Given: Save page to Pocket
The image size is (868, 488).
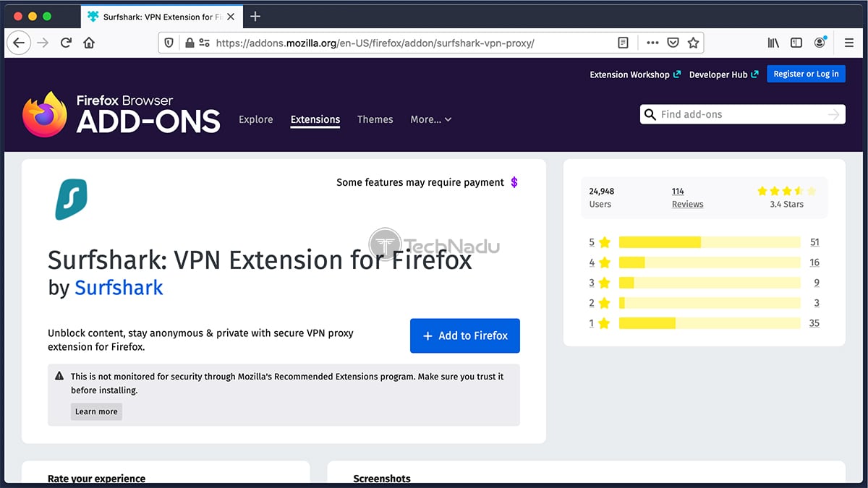Looking at the screenshot, I should pyautogui.click(x=673, y=43).
